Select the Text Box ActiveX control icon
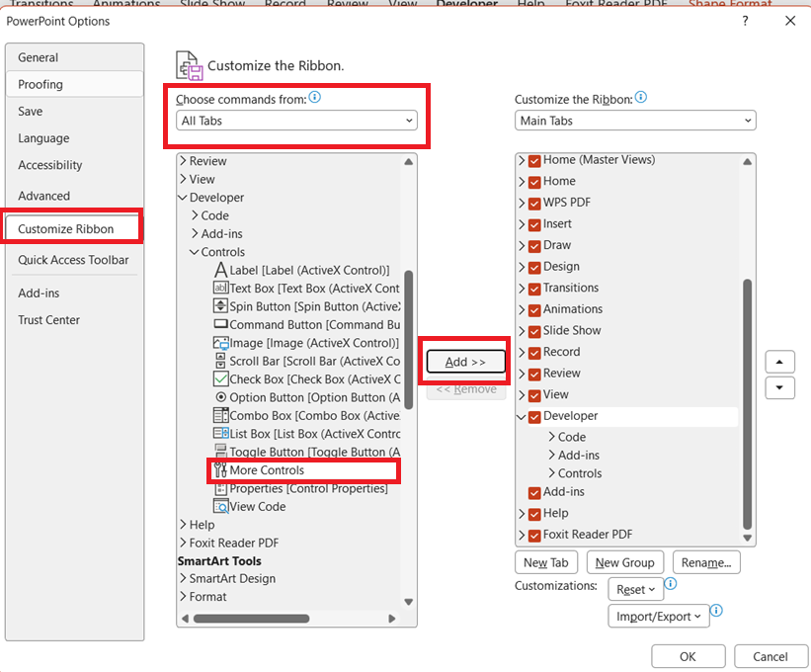The image size is (811, 672). 221,288
